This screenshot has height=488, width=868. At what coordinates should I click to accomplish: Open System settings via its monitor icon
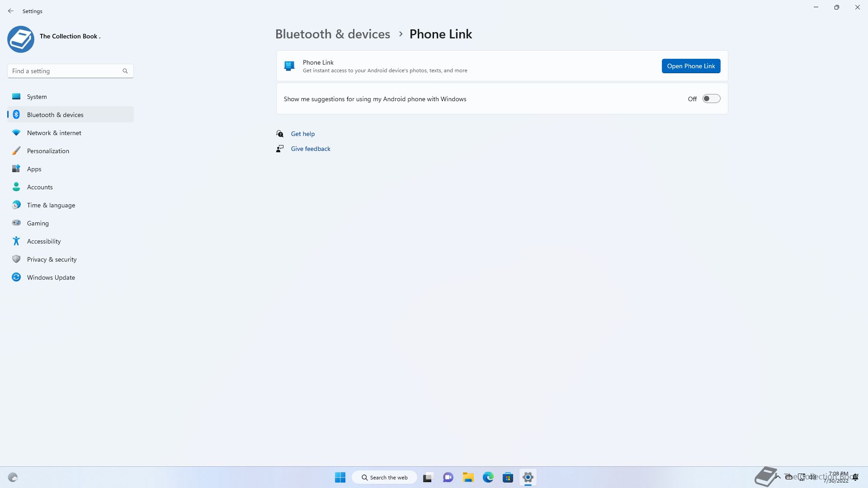coord(16,97)
